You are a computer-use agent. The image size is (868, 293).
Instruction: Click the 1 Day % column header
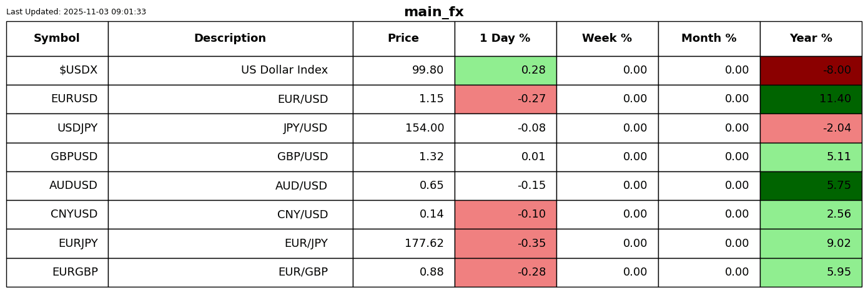505,39
